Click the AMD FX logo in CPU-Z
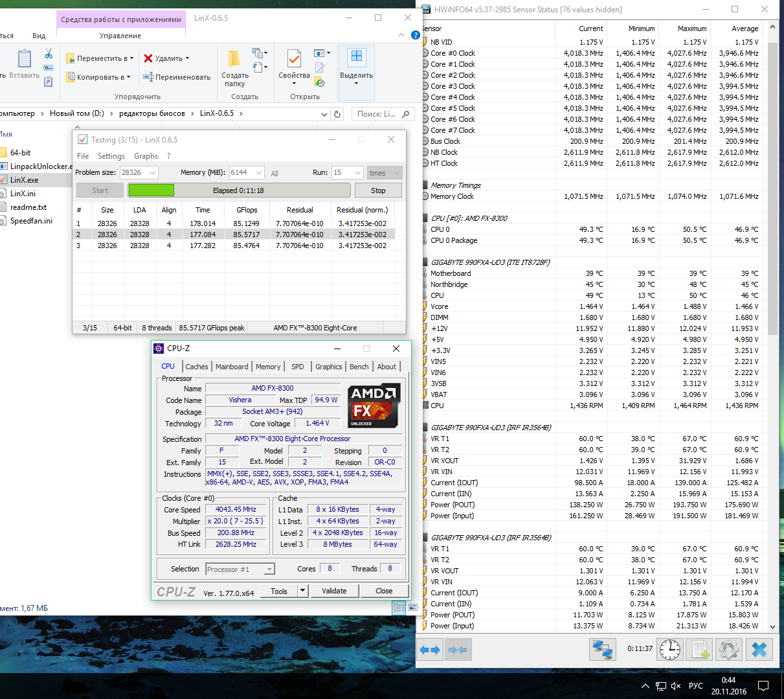 374,406
